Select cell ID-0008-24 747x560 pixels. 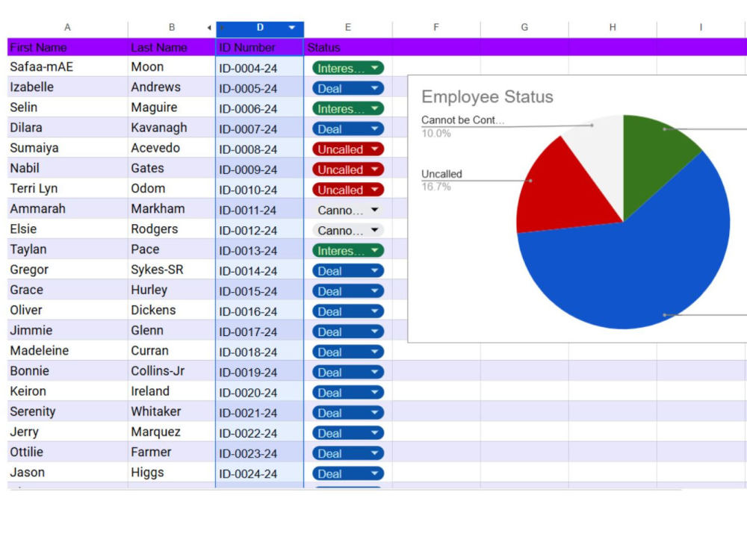pos(260,149)
